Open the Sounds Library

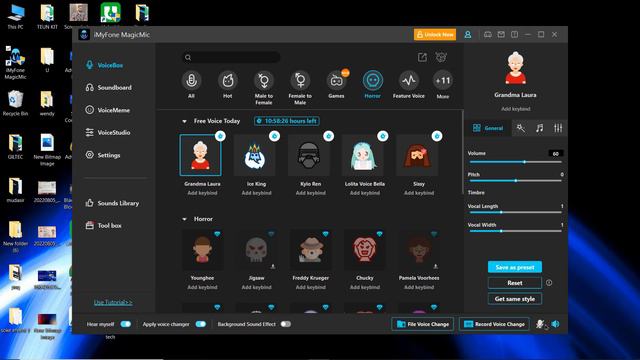(112, 203)
